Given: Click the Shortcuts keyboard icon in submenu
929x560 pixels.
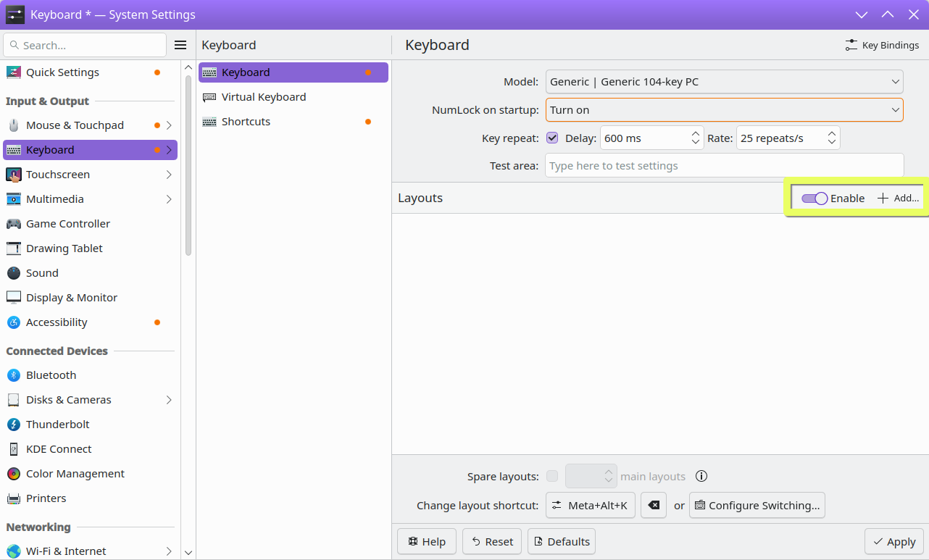Looking at the screenshot, I should click(x=209, y=122).
